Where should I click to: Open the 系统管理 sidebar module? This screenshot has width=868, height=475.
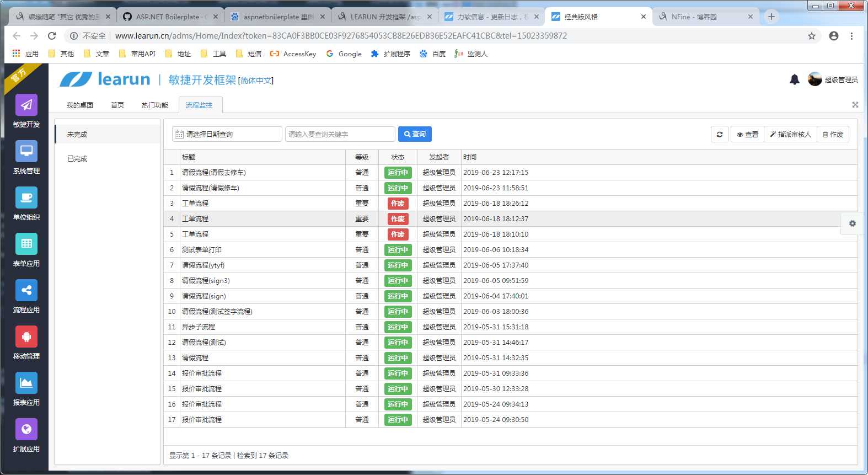[x=26, y=157]
